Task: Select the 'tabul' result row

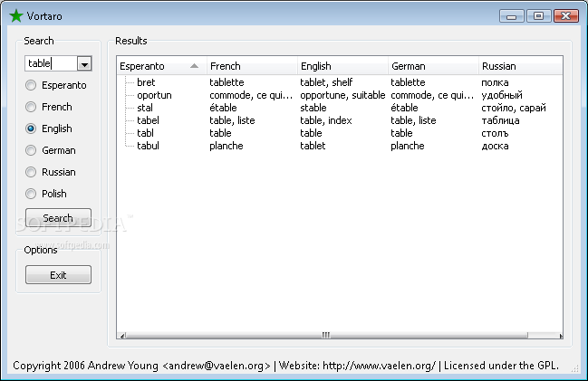Action: coord(340,146)
